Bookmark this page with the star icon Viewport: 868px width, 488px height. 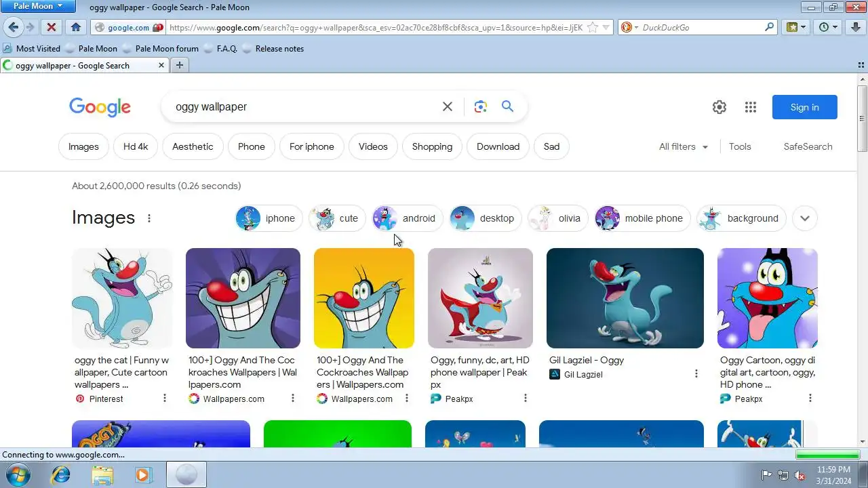click(x=592, y=28)
